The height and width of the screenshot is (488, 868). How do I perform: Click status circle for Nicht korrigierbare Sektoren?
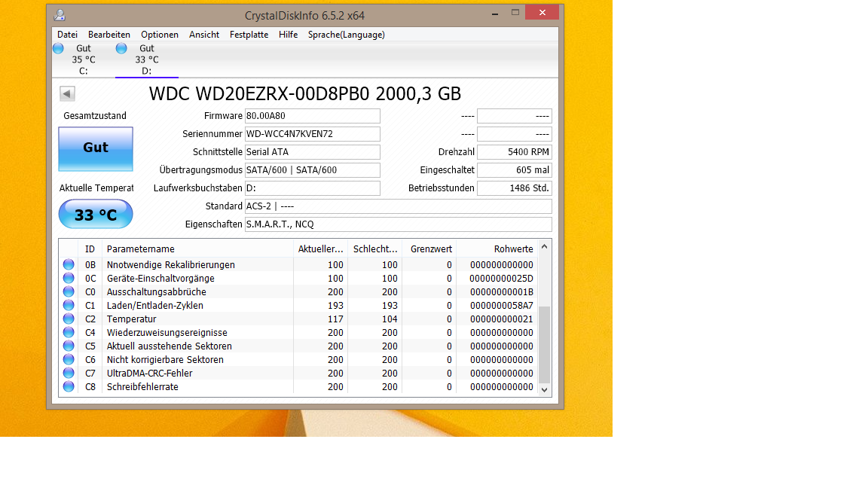click(x=69, y=360)
